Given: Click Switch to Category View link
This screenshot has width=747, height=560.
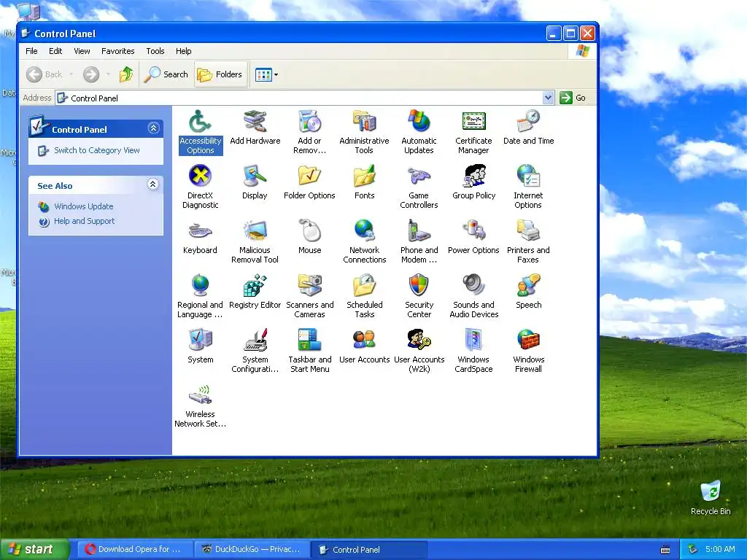Looking at the screenshot, I should coord(97,150).
